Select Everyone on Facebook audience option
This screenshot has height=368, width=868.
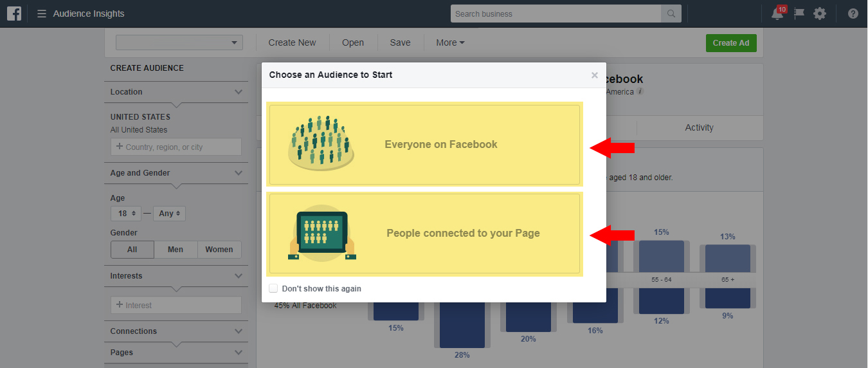coord(424,144)
